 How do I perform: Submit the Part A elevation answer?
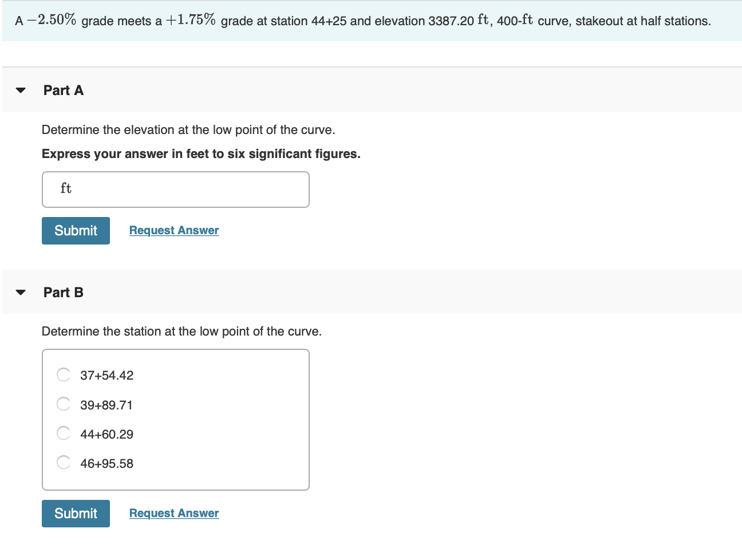[x=75, y=230]
